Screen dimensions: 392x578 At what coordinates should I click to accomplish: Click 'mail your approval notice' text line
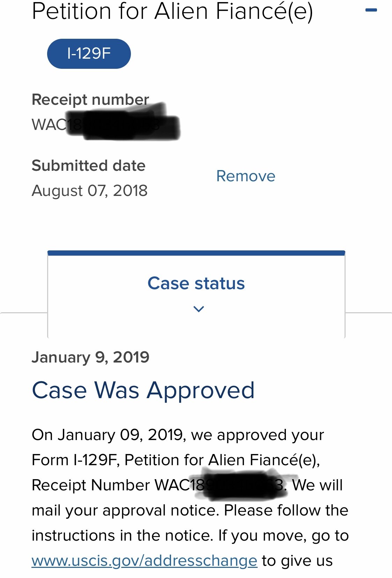tap(190, 510)
